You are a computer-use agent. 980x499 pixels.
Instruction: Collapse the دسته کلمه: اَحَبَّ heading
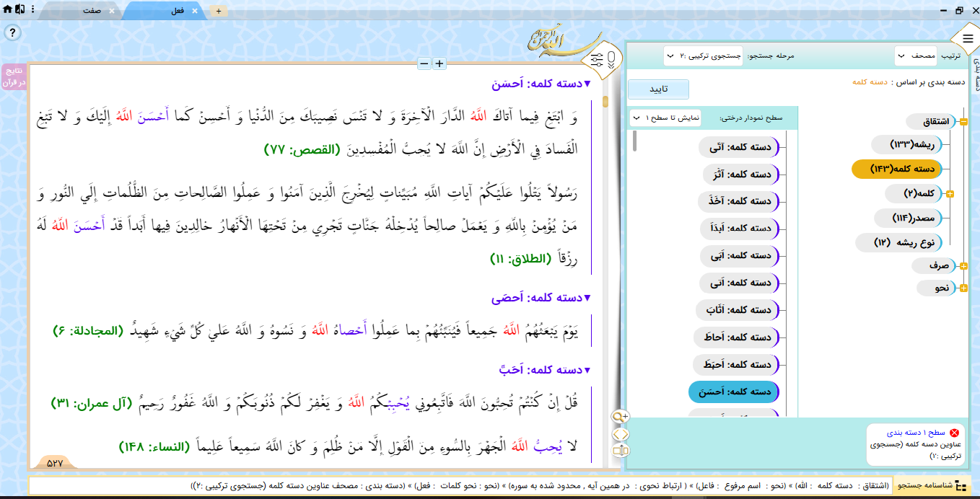pos(587,369)
